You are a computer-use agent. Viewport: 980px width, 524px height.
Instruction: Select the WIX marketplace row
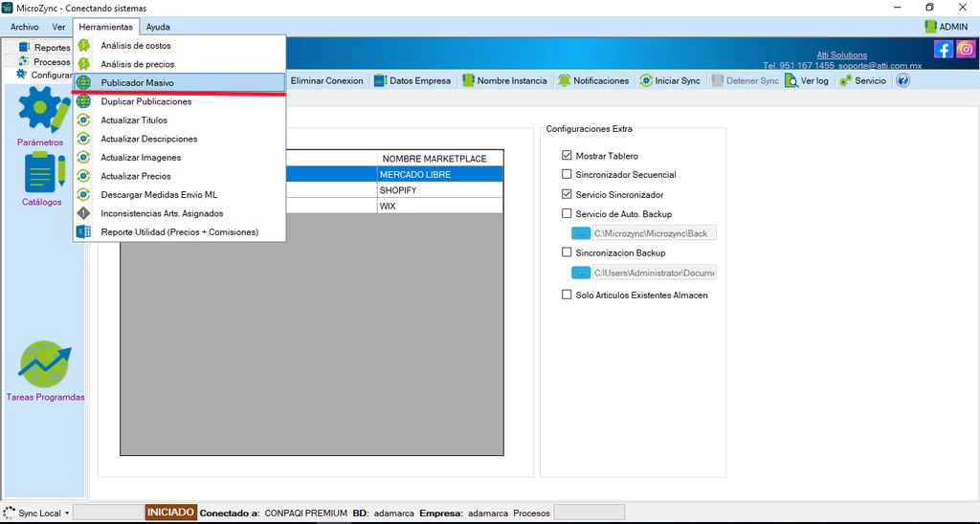[311, 206]
